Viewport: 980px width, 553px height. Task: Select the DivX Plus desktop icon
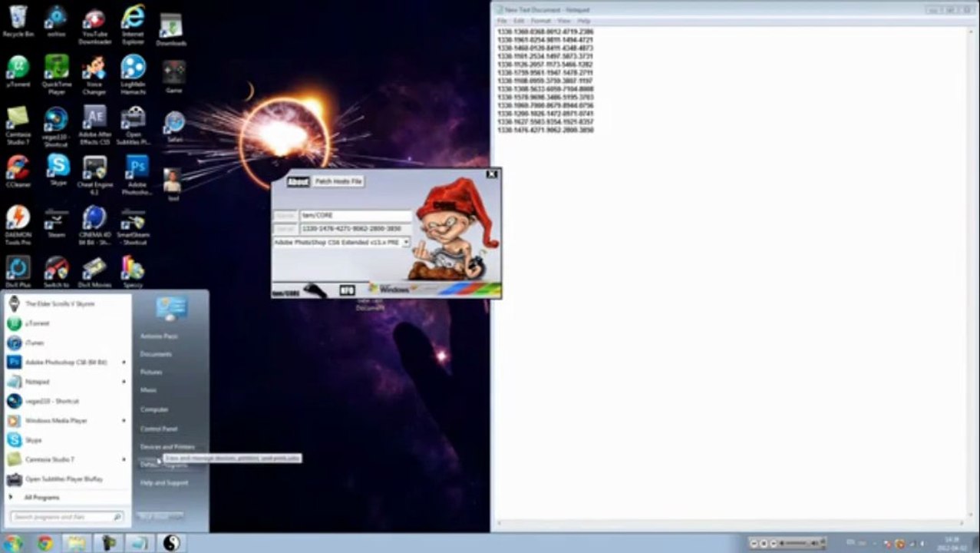coord(18,271)
